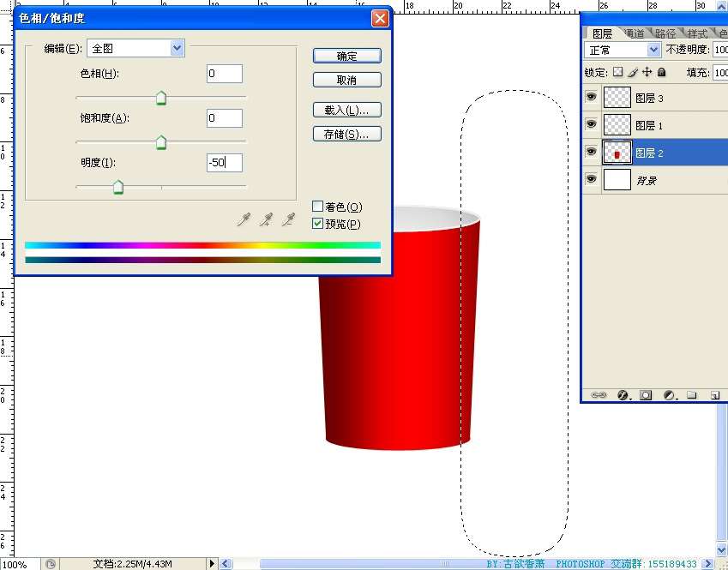This screenshot has height=570, width=728.
Task: Create a new layer group folder icon
Action: point(691,395)
